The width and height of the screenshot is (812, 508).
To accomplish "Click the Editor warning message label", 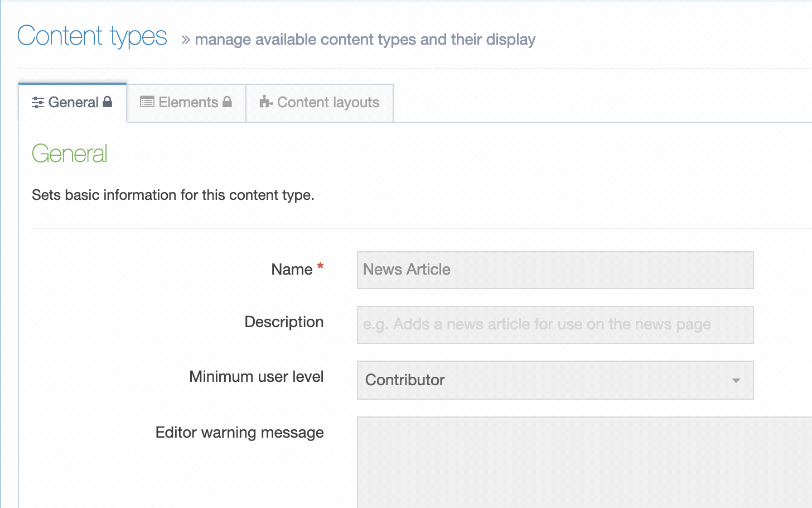I will tap(239, 433).
